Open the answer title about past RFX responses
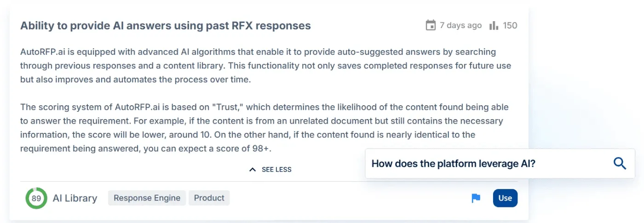This screenshot has width=644, height=223. point(166,26)
